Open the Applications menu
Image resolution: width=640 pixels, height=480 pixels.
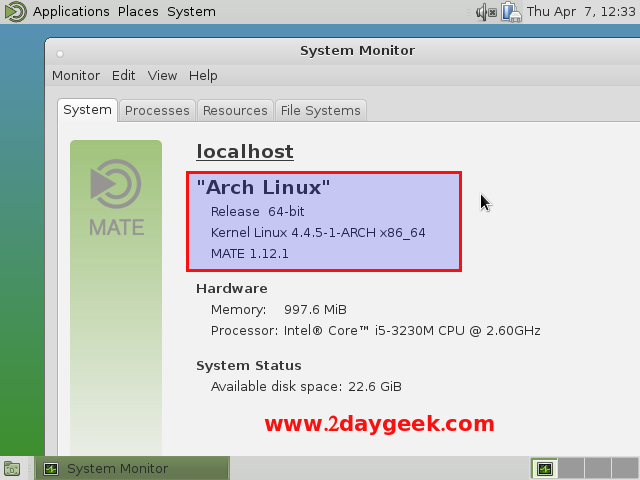coord(71,12)
